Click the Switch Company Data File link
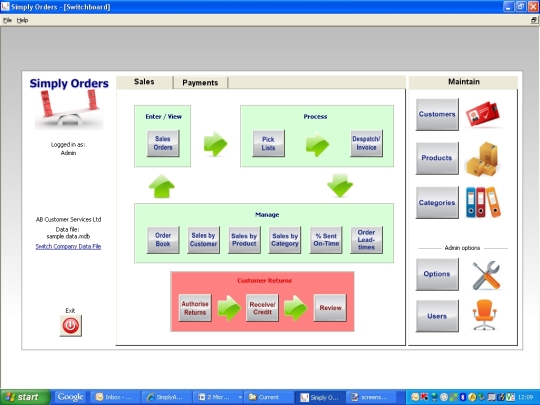This screenshot has height=405, width=540. pos(68,247)
